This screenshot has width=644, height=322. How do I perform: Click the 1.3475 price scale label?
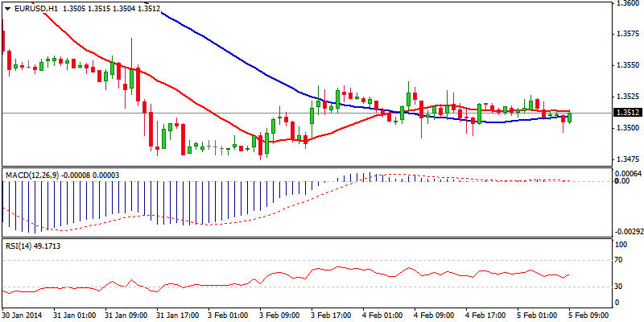(627, 159)
